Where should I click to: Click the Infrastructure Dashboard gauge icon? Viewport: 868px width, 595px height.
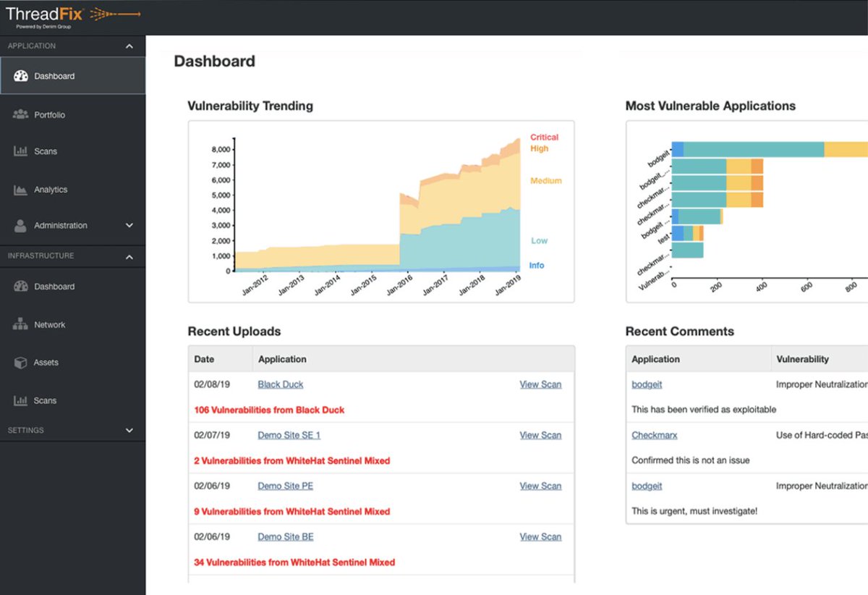click(21, 287)
